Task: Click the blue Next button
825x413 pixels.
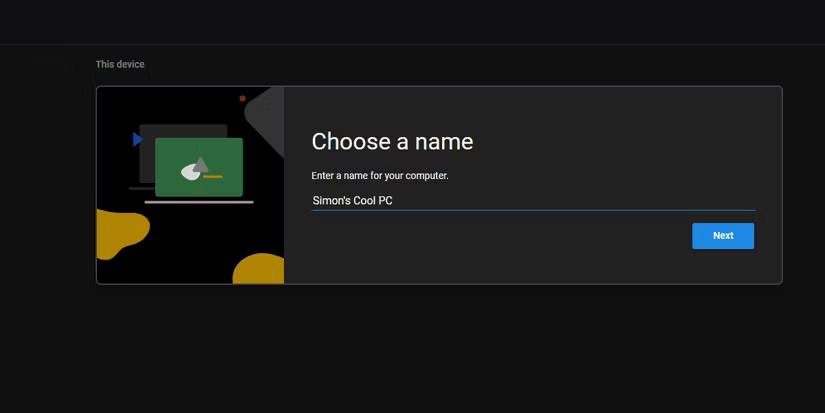Action: coord(722,236)
